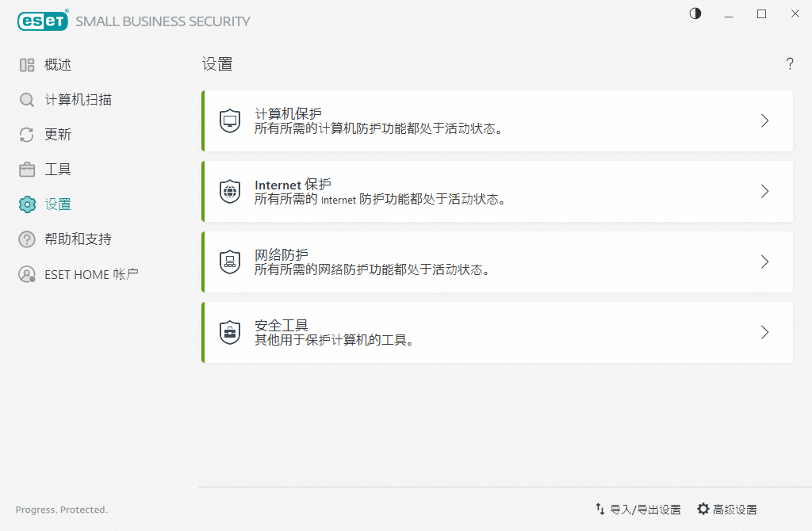Click the Overview (概述) sidebar icon
Screen dimensions: 812x531
[x=27, y=65]
